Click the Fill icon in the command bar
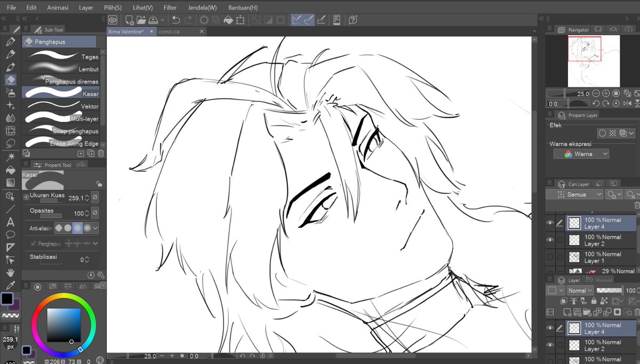The height and width of the screenshot is (364, 640). coord(228,20)
